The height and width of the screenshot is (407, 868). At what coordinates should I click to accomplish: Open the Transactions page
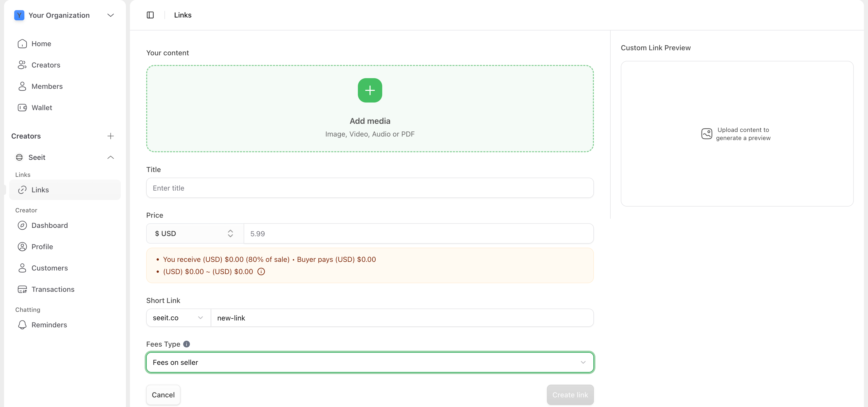pos(53,289)
